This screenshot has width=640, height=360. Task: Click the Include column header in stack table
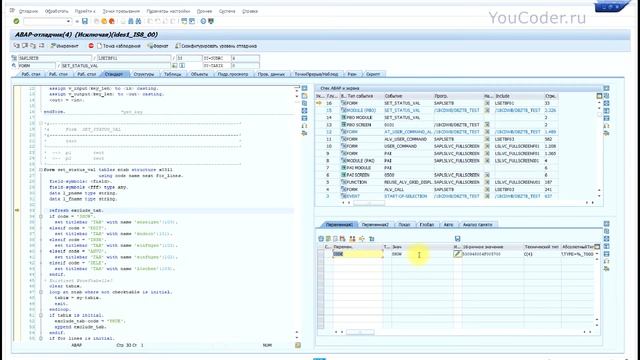[519, 96]
